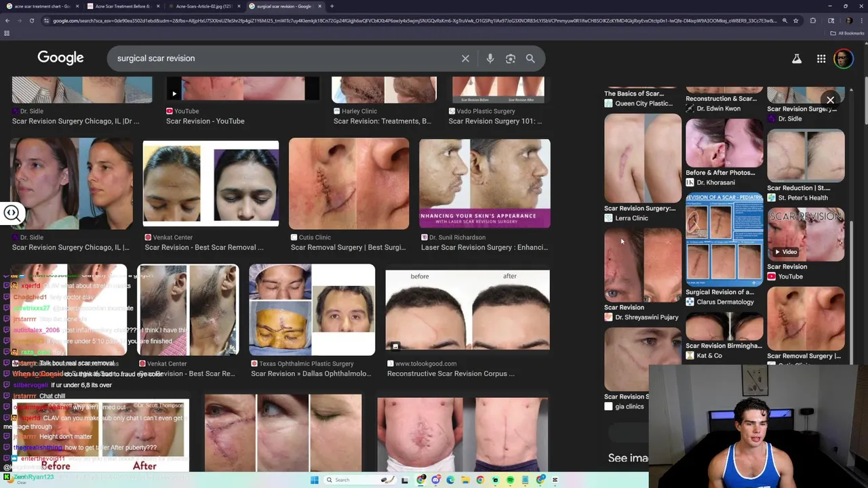Submit search with the magnifier icon
Screen dimensions: 868x488
(x=530, y=58)
